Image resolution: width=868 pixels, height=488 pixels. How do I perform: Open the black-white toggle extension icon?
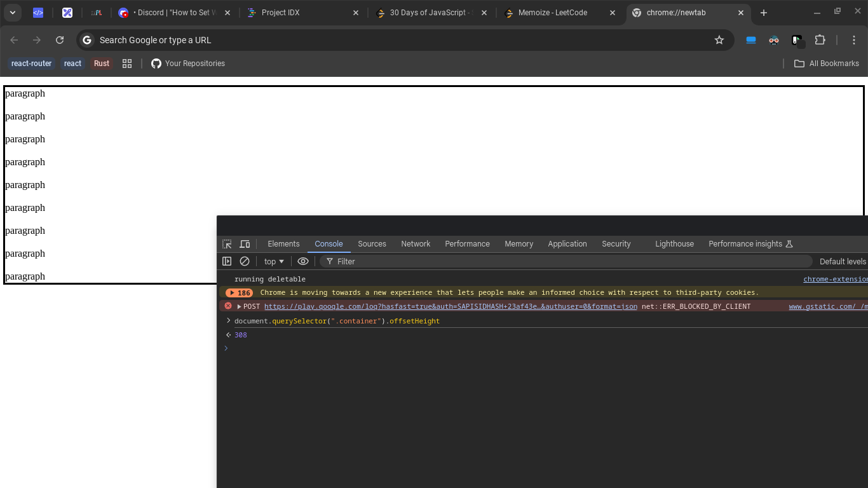tap(797, 41)
